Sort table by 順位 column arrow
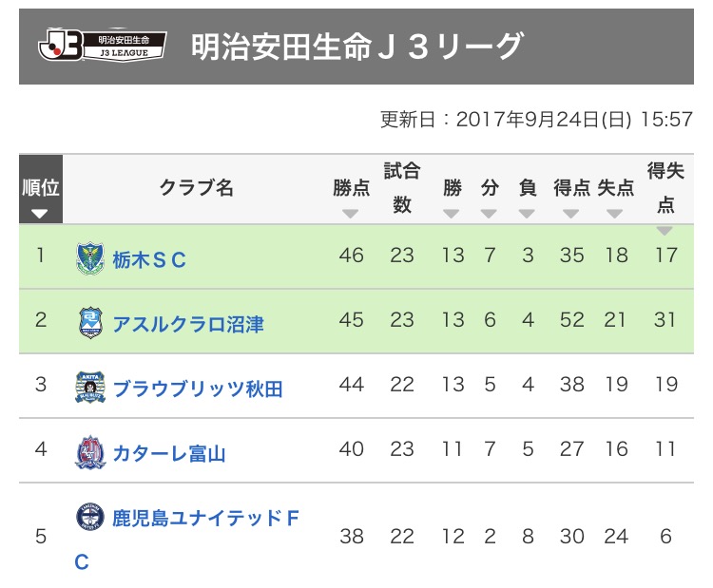 pos(40,214)
